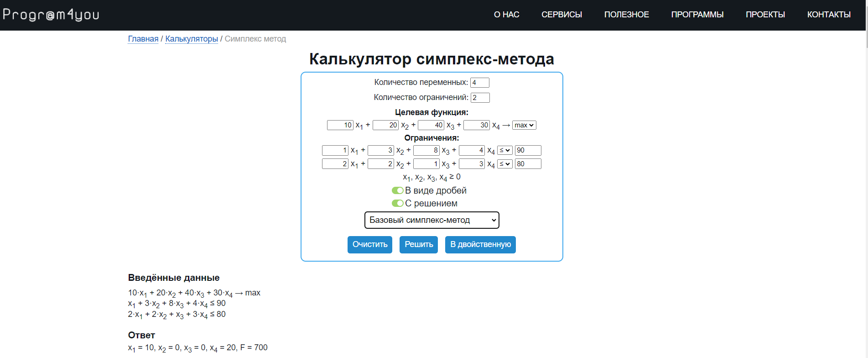Viewport: 868px width, 358px height.
Task: Click first constraint x3 coefficient field
Action: click(x=426, y=150)
